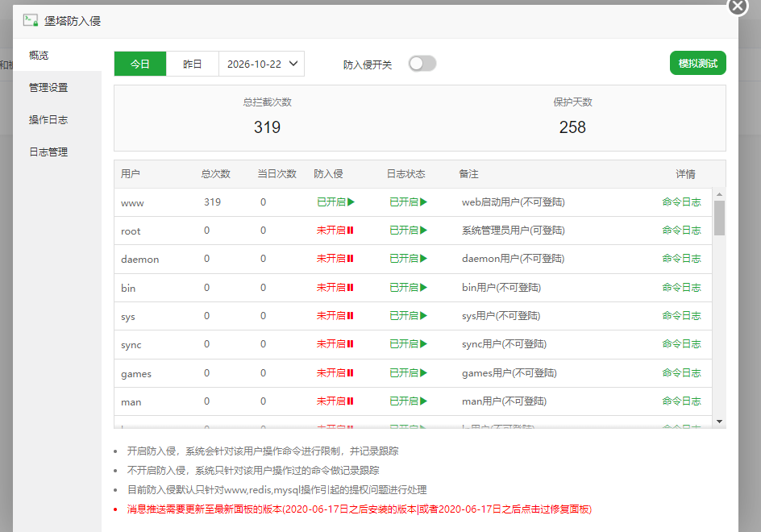Click the 模拟测试 button
This screenshot has width=761, height=532.
(698, 63)
